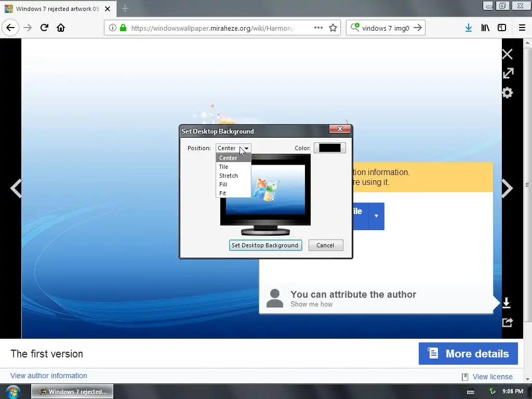This screenshot has height=399, width=532.
Task: Close the Windows 7 rejected artwork tab
Action: click(x=108, y=9)
